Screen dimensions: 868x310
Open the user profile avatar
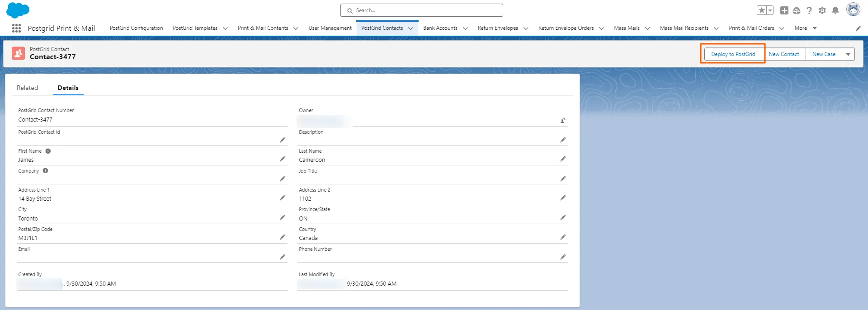(x=853, y=9)
